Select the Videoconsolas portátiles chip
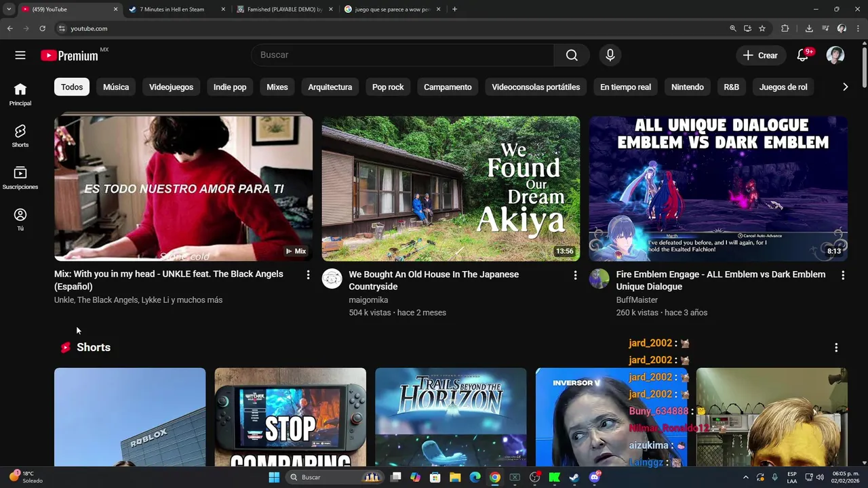The width and height of the screenshot is (868, 488). [x=536, y=87]
